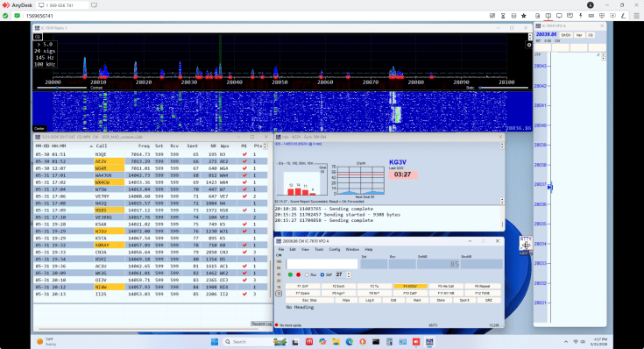The height and width of the screenshot is (349, 644).
Task: Open the Window menu in entry window
Action: [x=352, y=249]
